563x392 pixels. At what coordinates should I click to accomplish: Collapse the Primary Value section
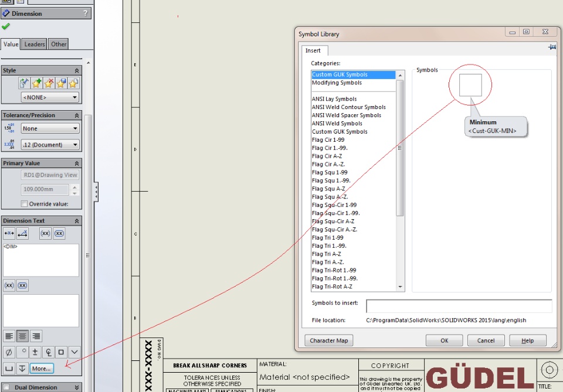point(76,163)
